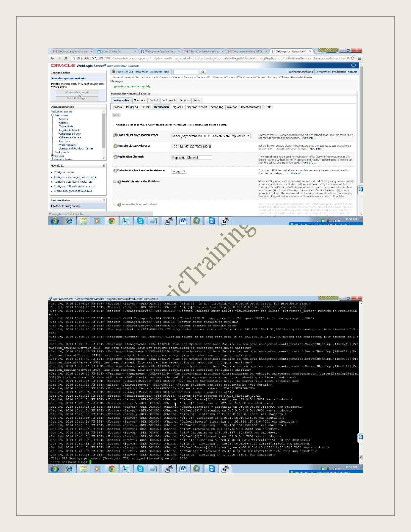Viewport: 411px width, 532px height.
Task: Open TeamViewer icon in the taskbar below the terminal window
Action: click(212, 469)
